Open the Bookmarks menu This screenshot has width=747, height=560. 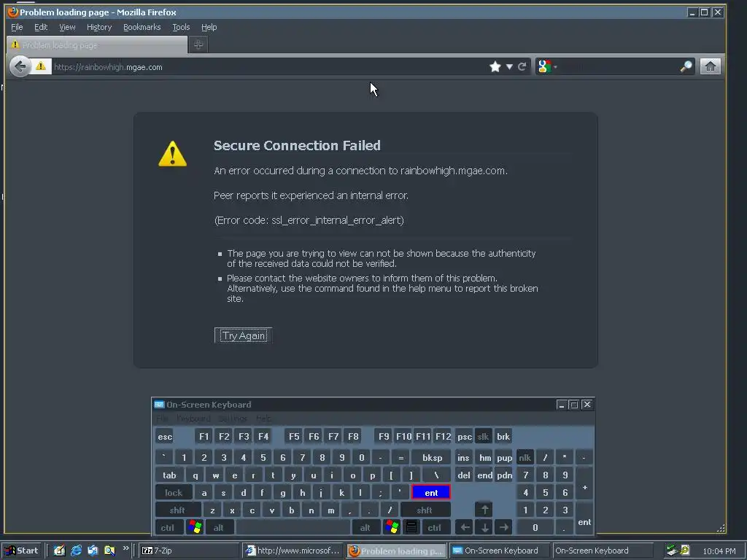click(x=142, y=27)
